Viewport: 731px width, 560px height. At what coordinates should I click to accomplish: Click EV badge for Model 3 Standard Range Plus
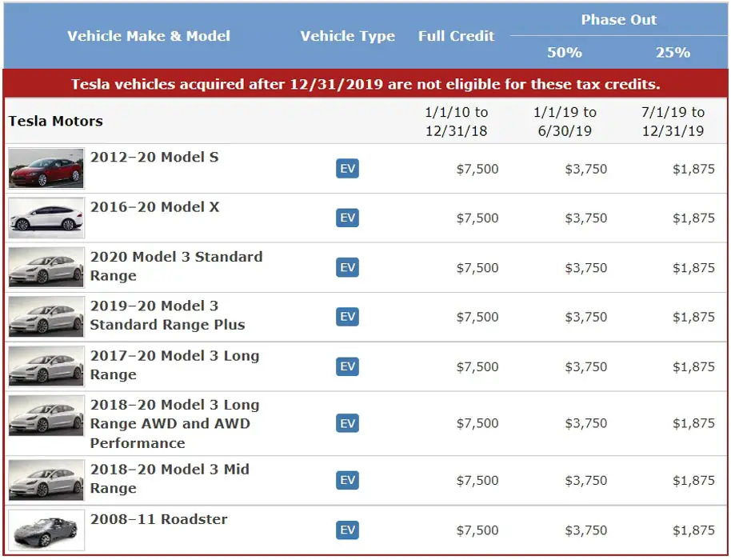click(347, 317)
